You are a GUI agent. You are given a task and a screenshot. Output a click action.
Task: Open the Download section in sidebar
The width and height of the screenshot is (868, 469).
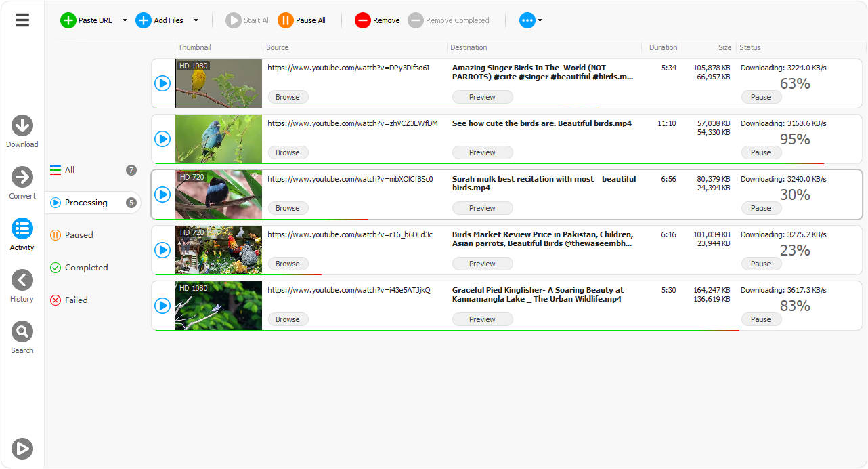(22, 126)
